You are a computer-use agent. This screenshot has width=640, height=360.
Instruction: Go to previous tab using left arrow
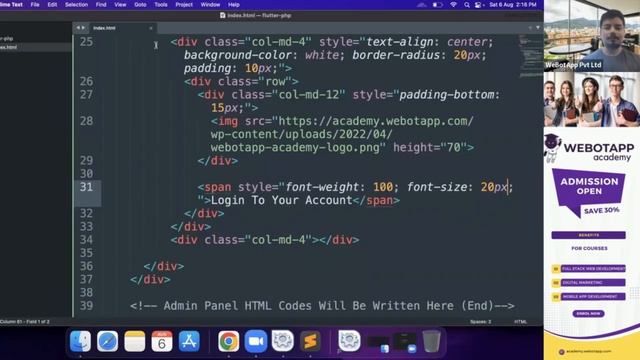tap(78, 28)
